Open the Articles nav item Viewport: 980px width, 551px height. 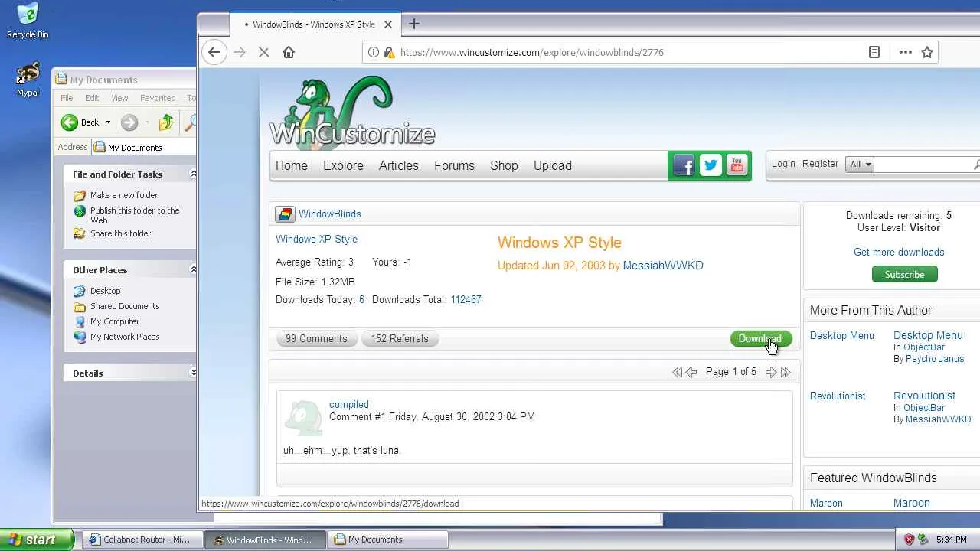point(399,165)
